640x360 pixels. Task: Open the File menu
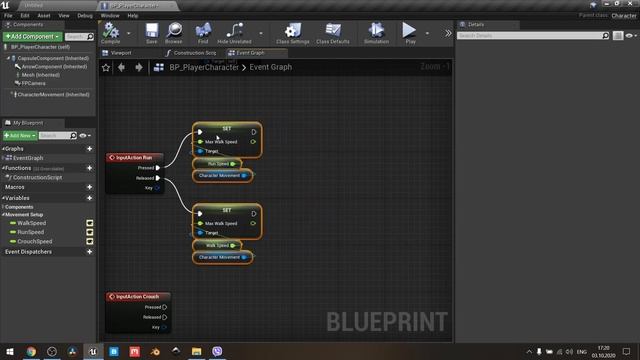(x=8, y=16)
